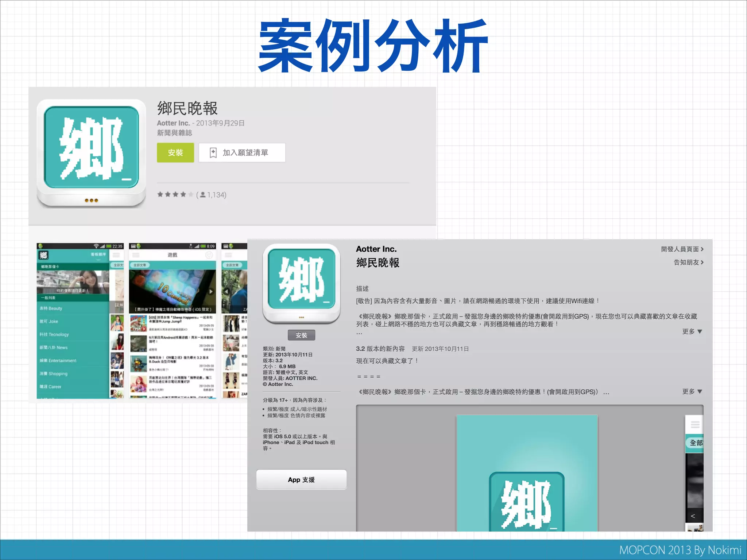Click the battery icon beside 22:35
Viewport: 747px width, 560px height.
pyautogui.click(x=108, y=246)
